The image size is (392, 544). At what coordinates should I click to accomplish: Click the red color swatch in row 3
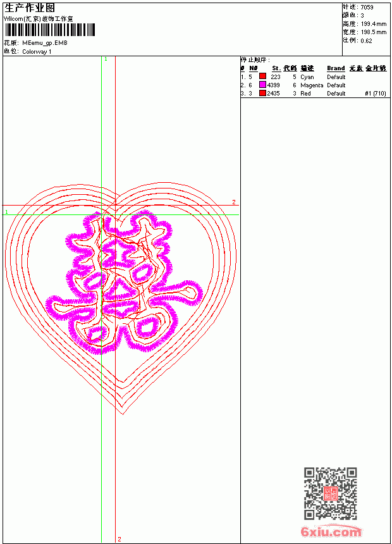point(262,93)
